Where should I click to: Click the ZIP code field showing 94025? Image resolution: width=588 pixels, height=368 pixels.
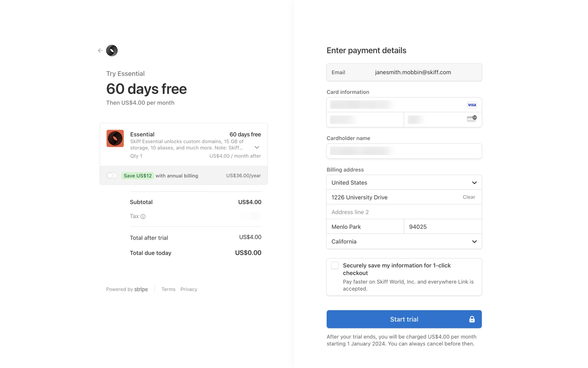point(443,227)
